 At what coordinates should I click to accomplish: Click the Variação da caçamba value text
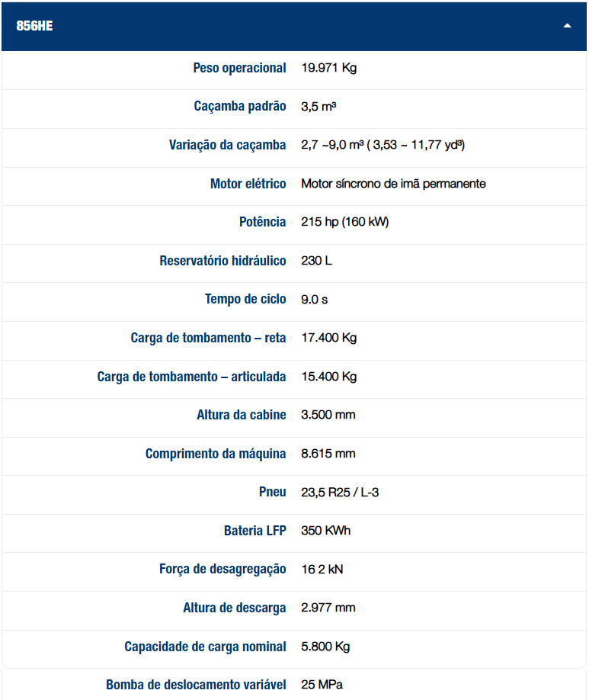click(383, 145)
